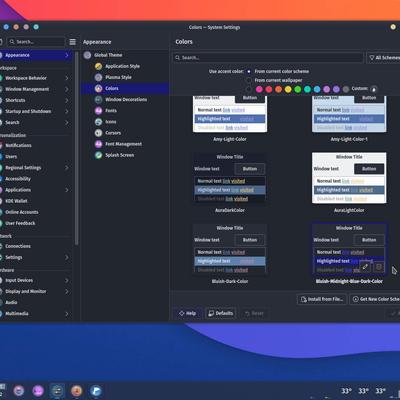Choose the green accent color swatch
The width and height of the screenshot is (400, 400).
298,89
